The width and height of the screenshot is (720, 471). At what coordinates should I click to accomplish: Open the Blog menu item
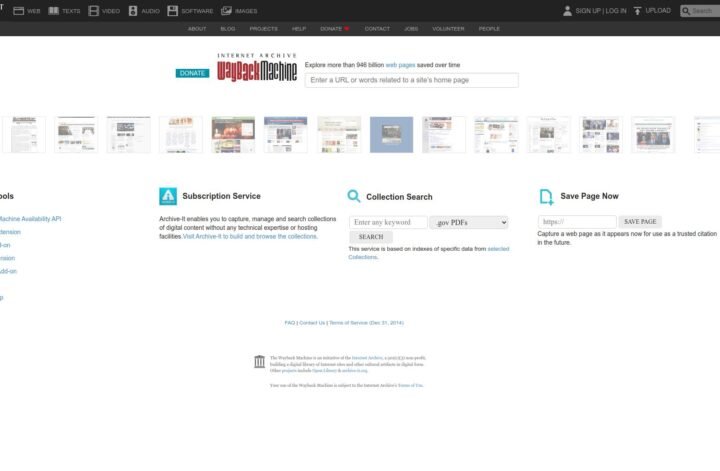pos(228,29)
